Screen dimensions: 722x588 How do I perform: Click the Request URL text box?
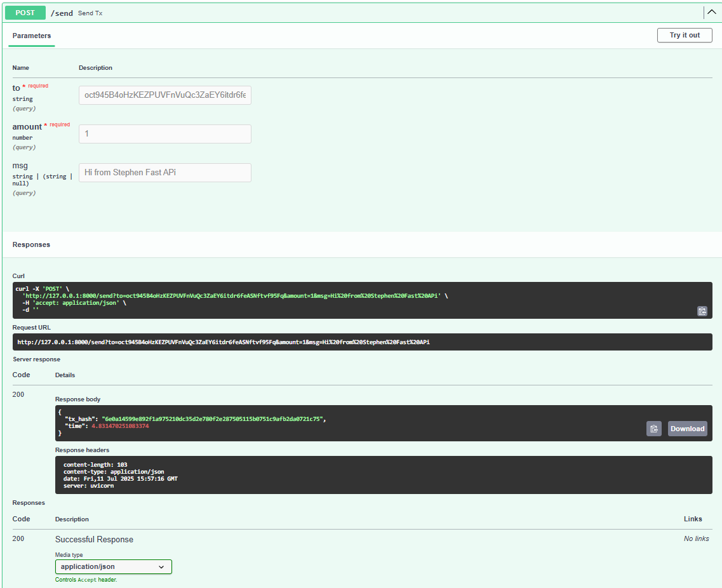[x=362, y=342]
